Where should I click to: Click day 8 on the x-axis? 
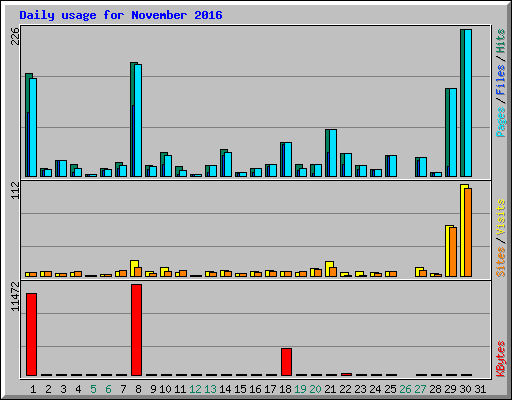pos(138,389)
